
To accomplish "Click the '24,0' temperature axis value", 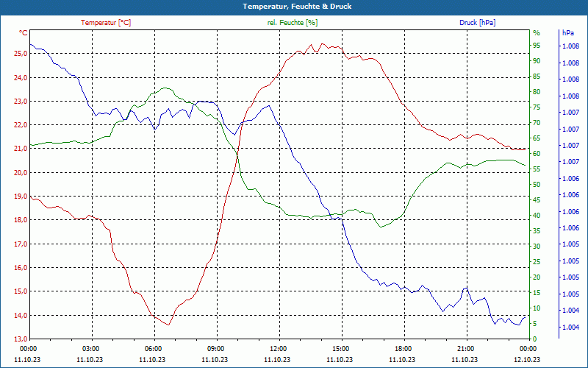I will point(21,78).
